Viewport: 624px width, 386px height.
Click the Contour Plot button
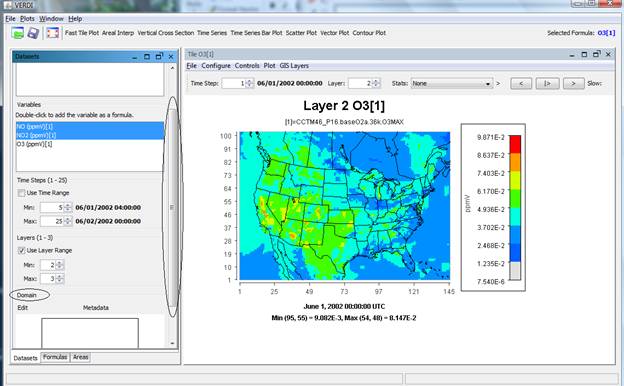(369, 33)
